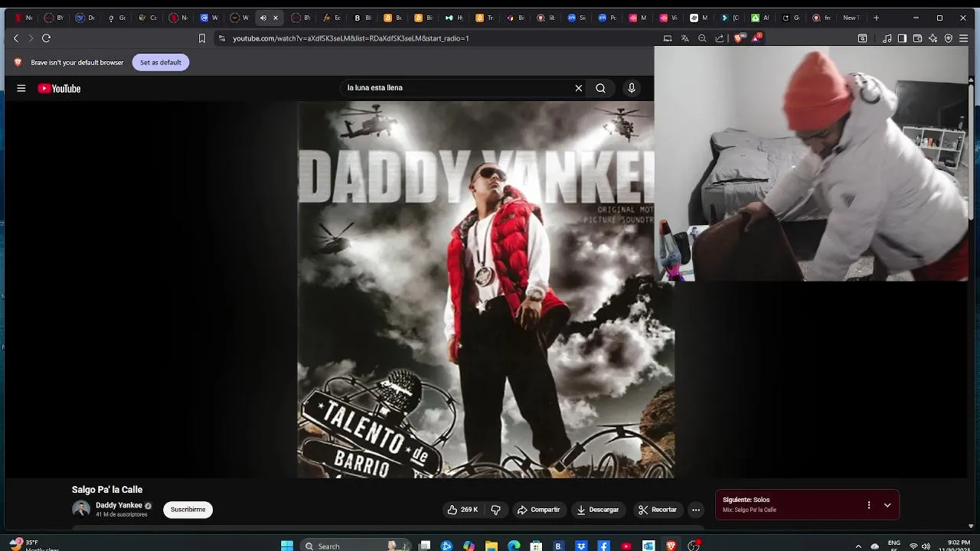Open Daddy Yankee's channel avatar
Viewport: 980px width, 551px height.
(x=81, y=510)
